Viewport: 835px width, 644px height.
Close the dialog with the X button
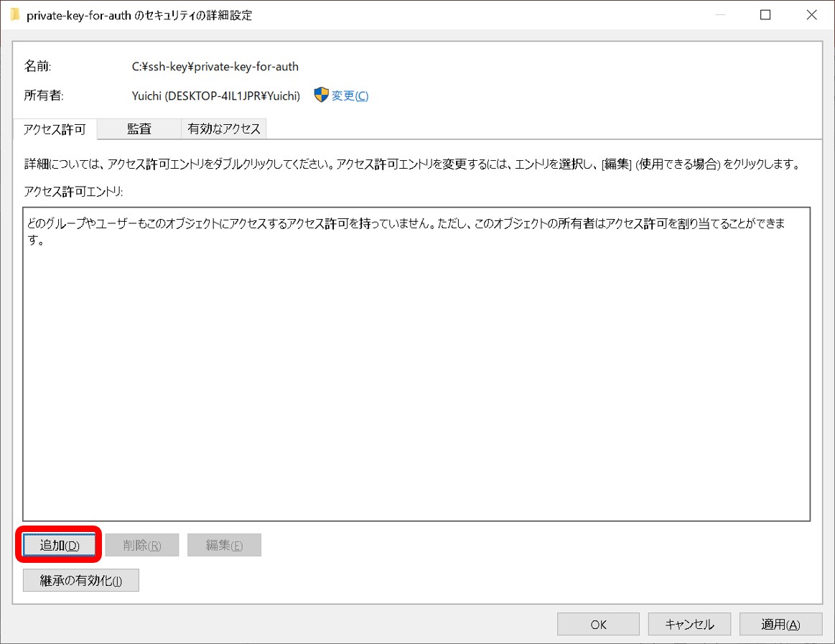[811, 15]
